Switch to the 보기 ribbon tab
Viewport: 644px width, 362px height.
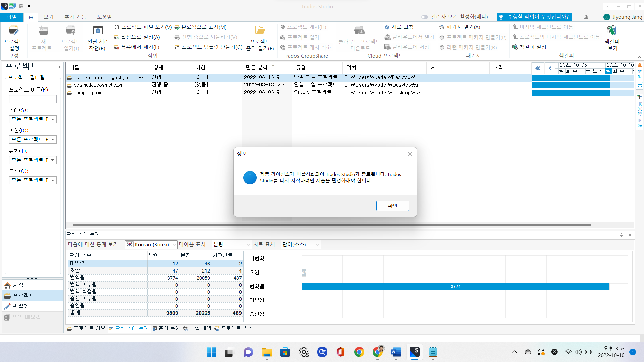tap(49, 17)
